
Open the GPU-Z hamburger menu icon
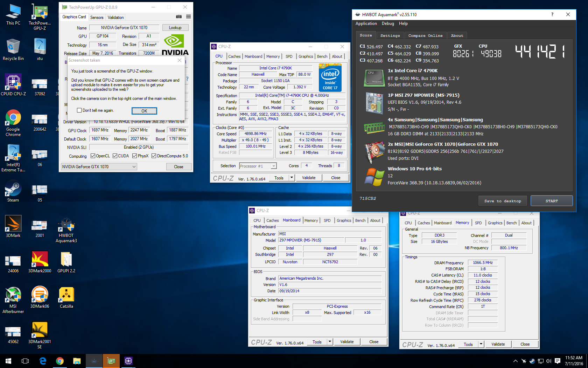click(x=188, y=17)
